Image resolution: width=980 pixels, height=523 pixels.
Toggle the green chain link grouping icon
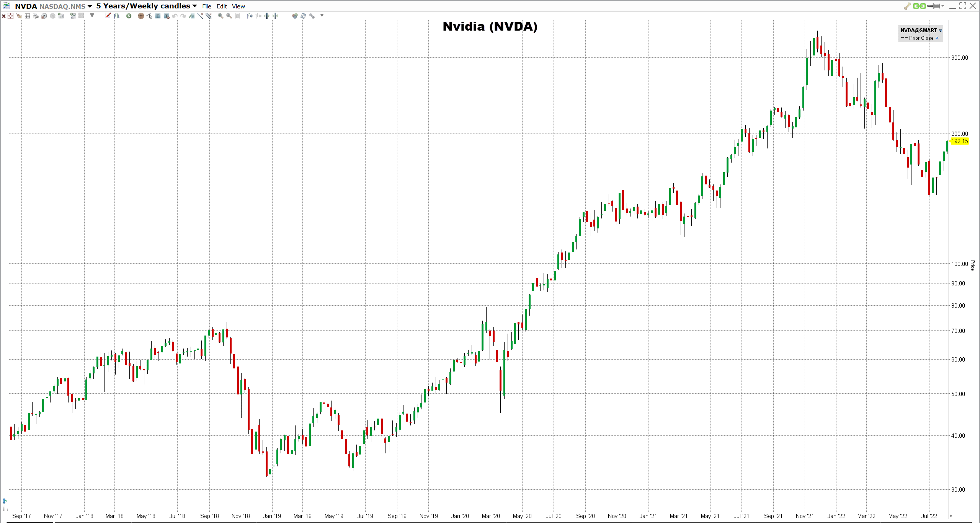pyautogui.click(x=919, y=6)
